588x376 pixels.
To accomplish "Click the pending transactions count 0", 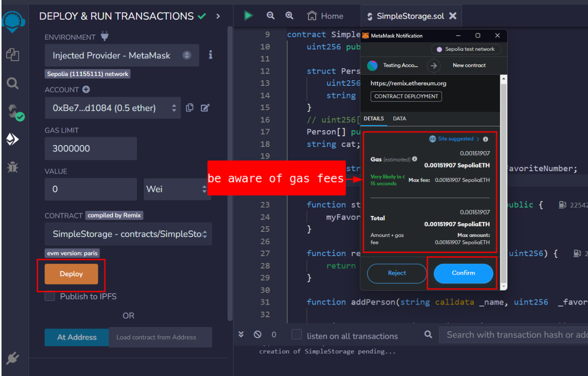I will [274, 335].
